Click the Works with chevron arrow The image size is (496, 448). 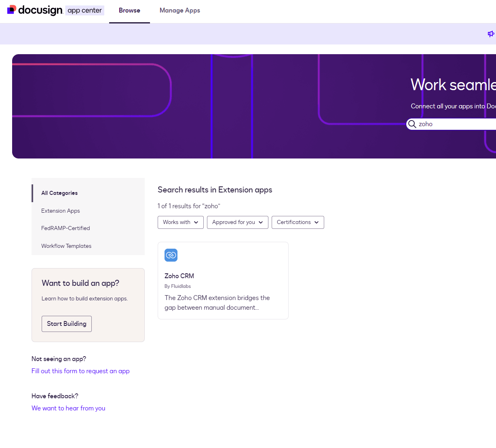196,222
